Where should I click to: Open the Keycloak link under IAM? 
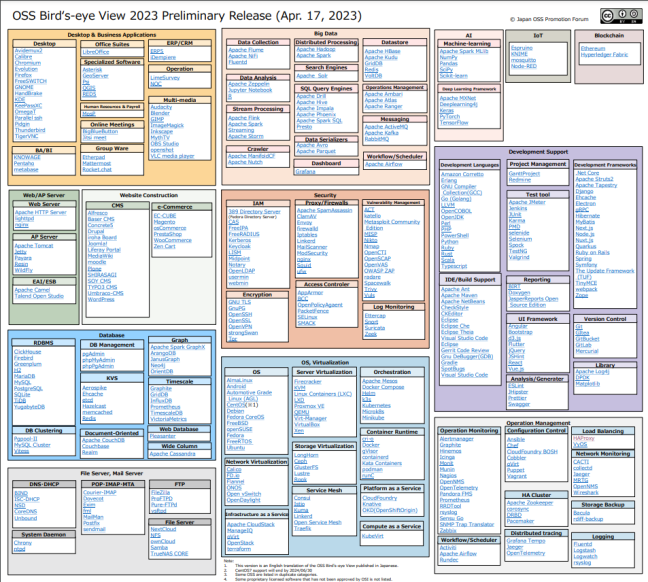click(239, 245)
